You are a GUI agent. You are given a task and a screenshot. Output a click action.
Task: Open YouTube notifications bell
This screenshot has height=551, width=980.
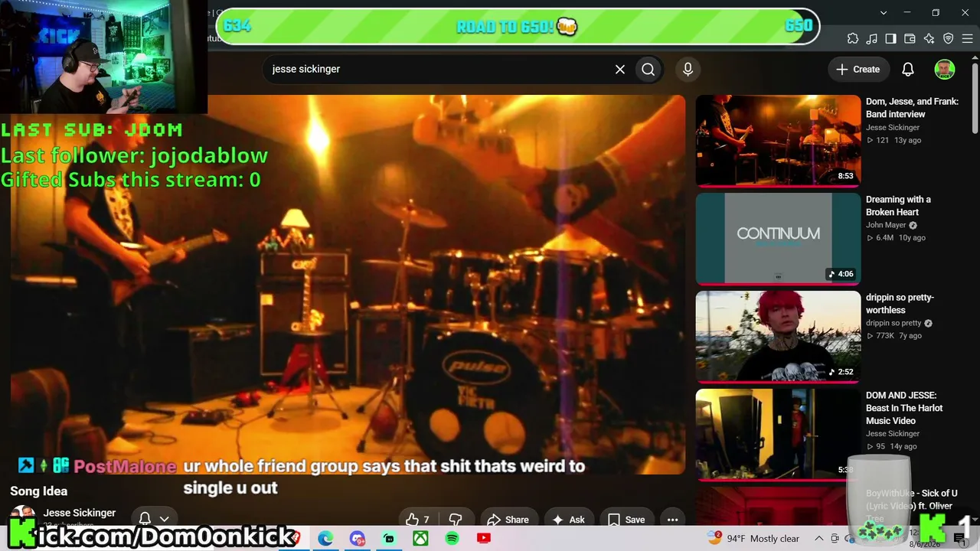tap(908, 69)
